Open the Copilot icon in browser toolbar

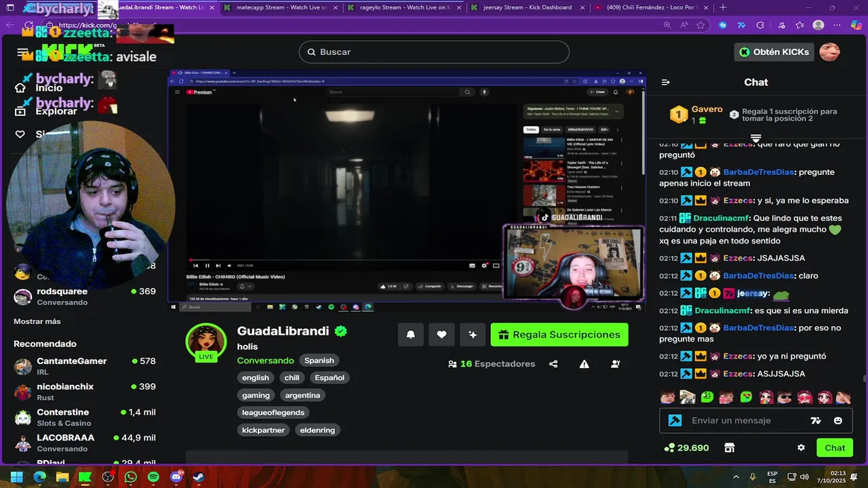(x=856, y=25)
